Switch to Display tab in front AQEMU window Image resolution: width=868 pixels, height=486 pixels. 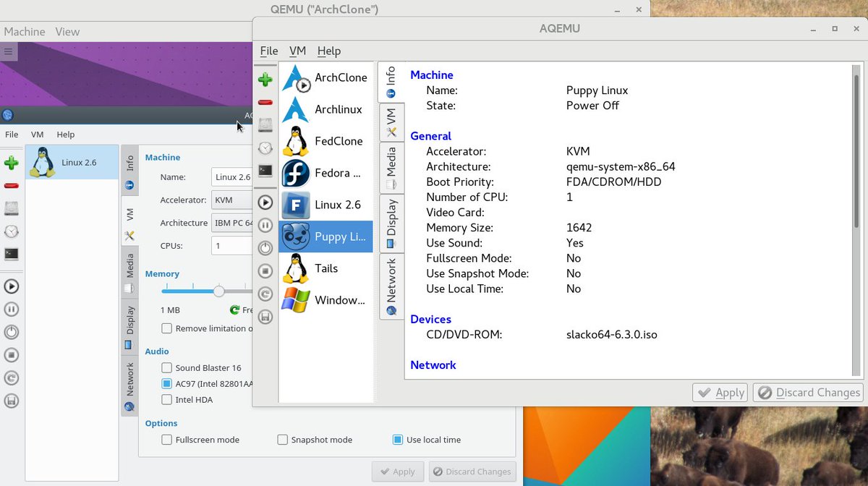[x=391, y=223]
